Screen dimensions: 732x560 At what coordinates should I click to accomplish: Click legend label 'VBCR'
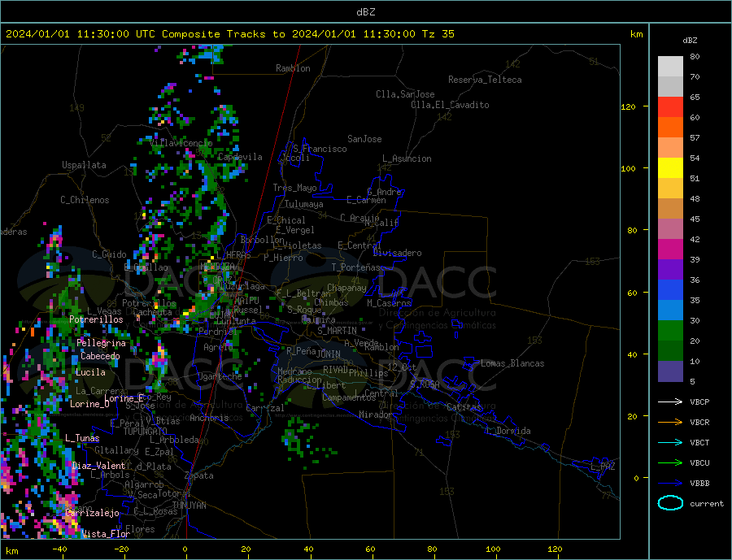click(x=699, y=423)
